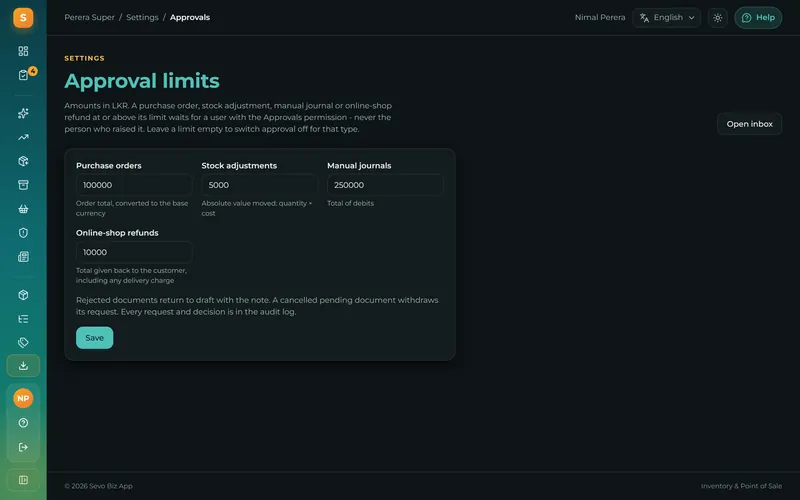Click the download install icon in sidebar
This screenshot has width=800, height=500.
click(23, 366)
